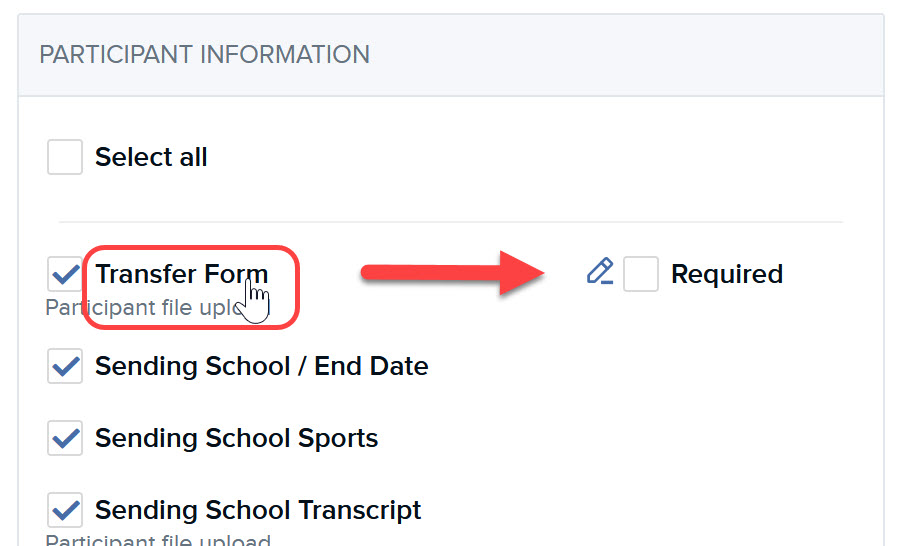The width and height of the screenshot is (905, 546).
Task: Click the PARTICIPANT INFORMATION section header
Action: coord(204,55)
